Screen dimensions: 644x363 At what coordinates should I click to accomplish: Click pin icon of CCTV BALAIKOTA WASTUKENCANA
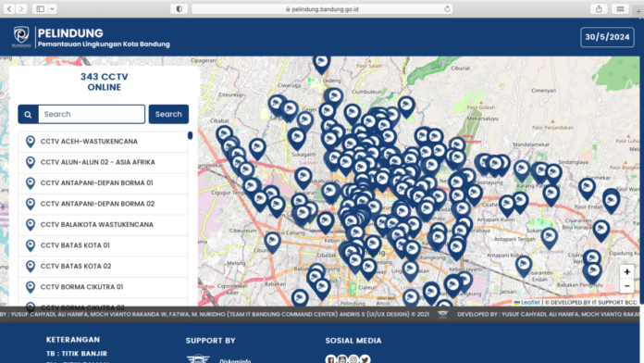30,225
